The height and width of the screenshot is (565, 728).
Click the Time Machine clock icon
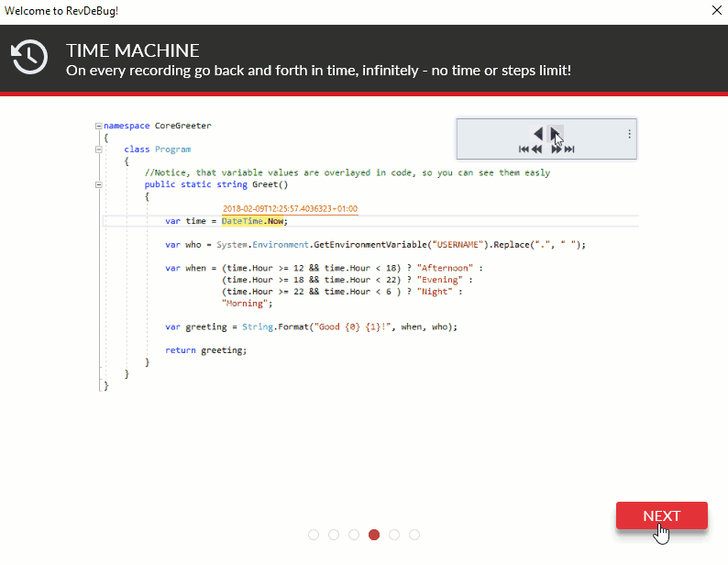(x=29, y=57)
